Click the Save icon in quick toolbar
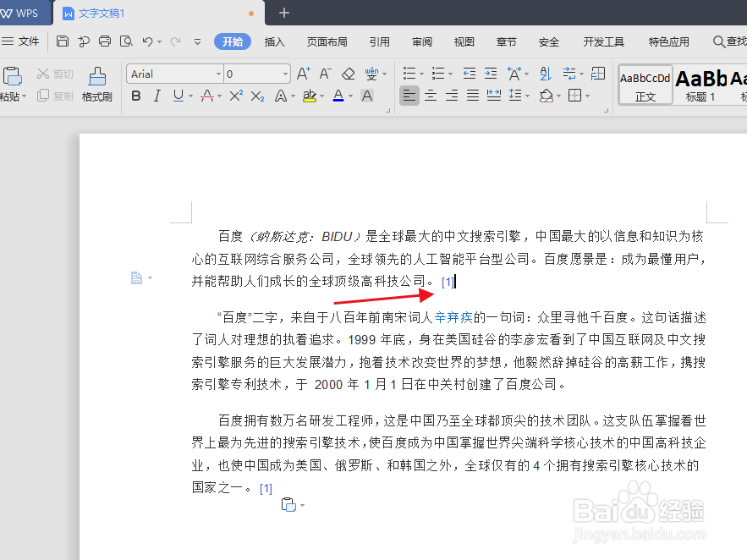Screen dimensions: 747x560 62,41
